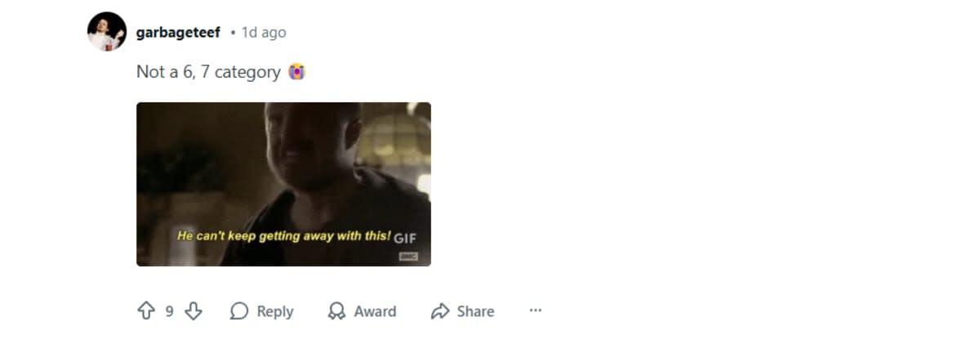Screen dimensions: 980x349
Task: Open garbageteef's profile avatar
Action: [x=107, y=32]
